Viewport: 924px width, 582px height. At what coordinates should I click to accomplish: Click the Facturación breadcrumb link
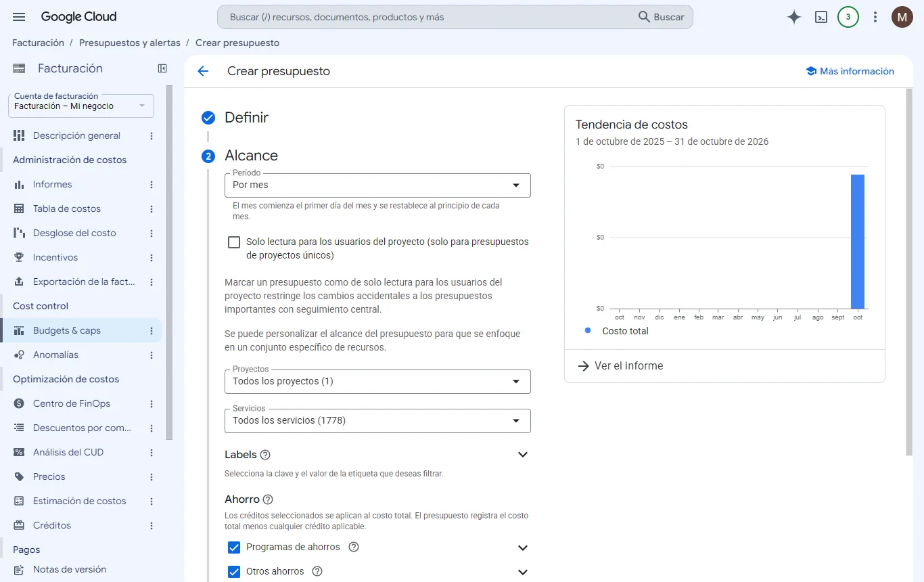click(x=38, y=43)
